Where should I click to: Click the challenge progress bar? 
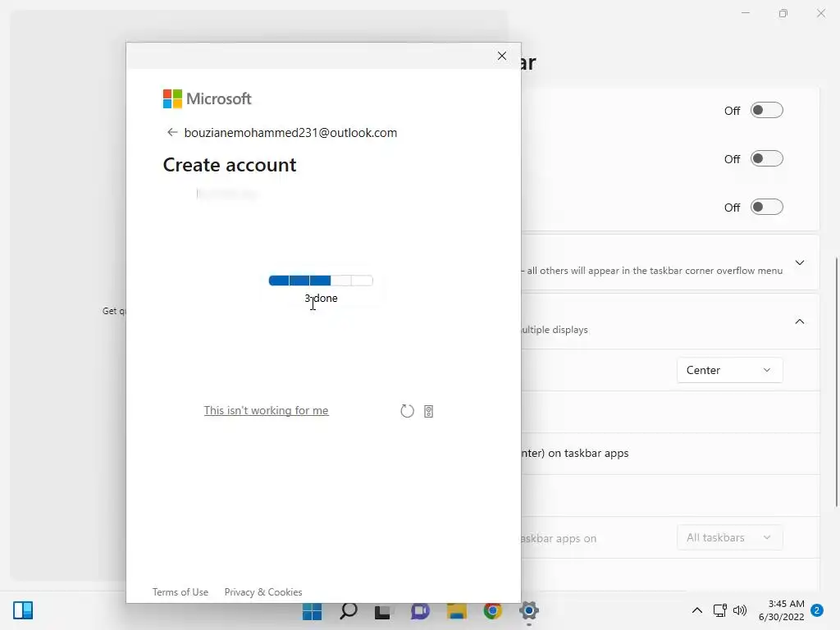click(321, 281)
